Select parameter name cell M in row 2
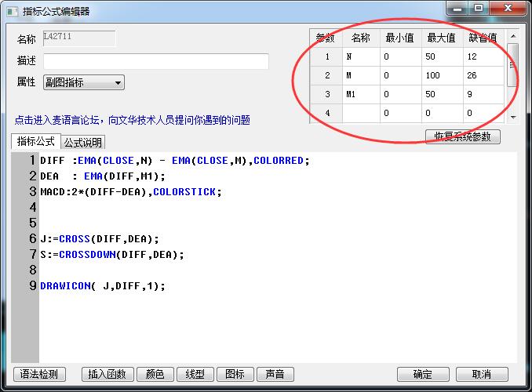This screenshot has width=532, height=392. [361, 75]
